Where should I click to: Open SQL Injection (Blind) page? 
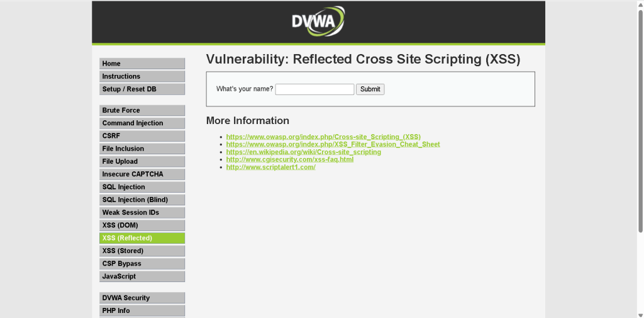click(x=142, y=200)
